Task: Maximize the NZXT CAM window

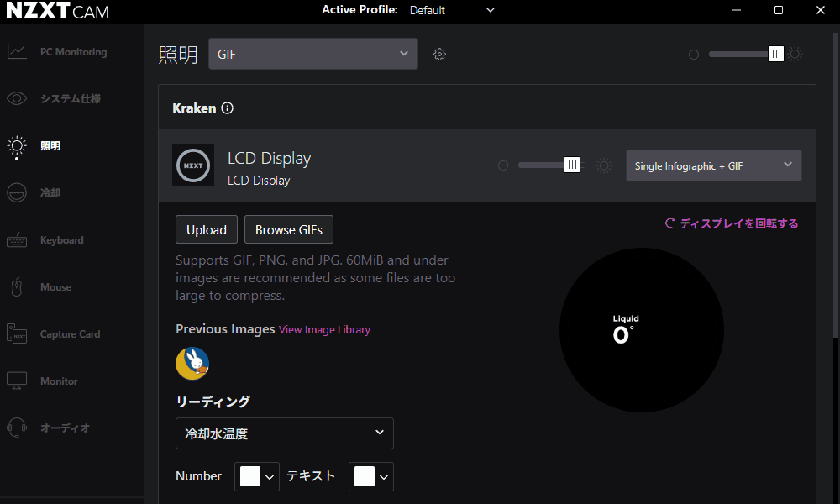Action: click(779, 10)
